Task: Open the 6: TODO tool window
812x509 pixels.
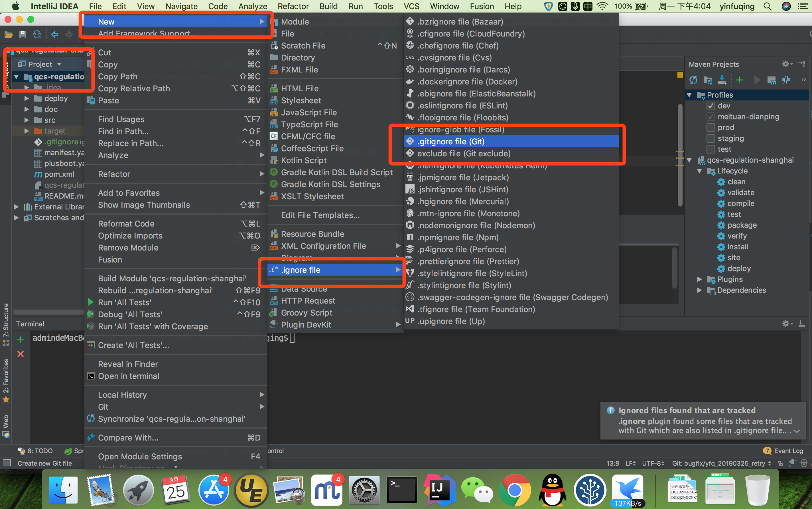Action: point(36,451)
